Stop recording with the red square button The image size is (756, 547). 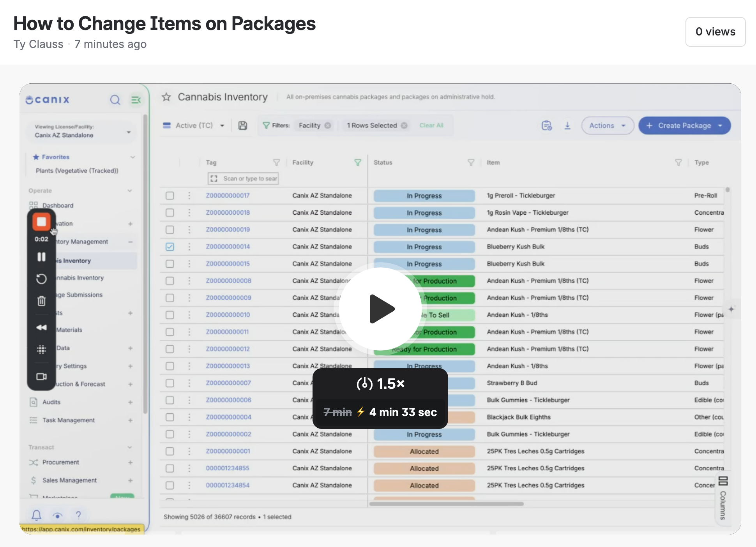(x=41, y=222)
